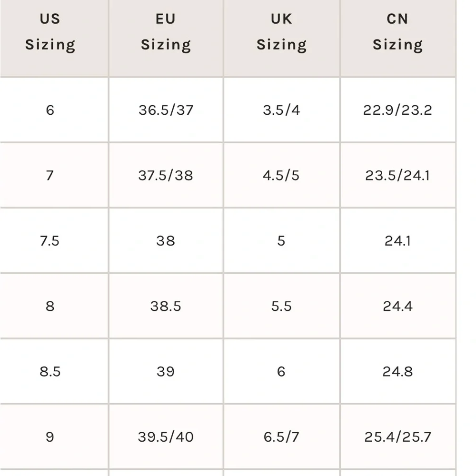Select the UK size 3.5/4 cell
The image size is (476, 476).
281,110
